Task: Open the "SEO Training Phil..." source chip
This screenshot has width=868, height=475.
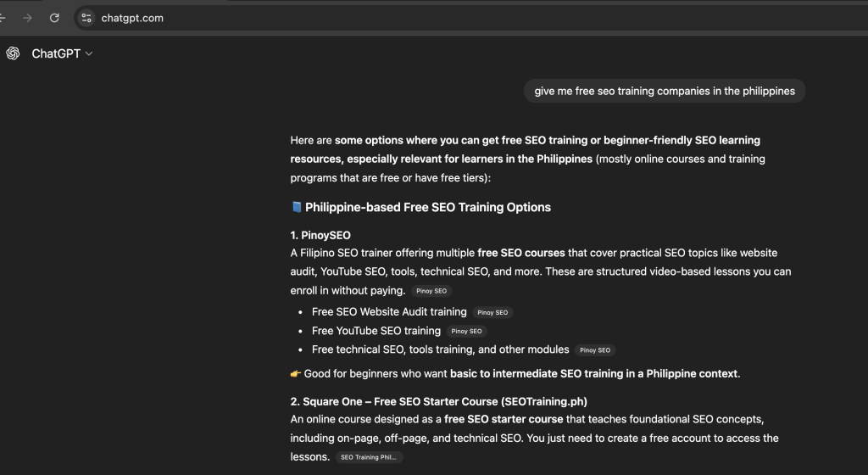Action: pos(369,457)
